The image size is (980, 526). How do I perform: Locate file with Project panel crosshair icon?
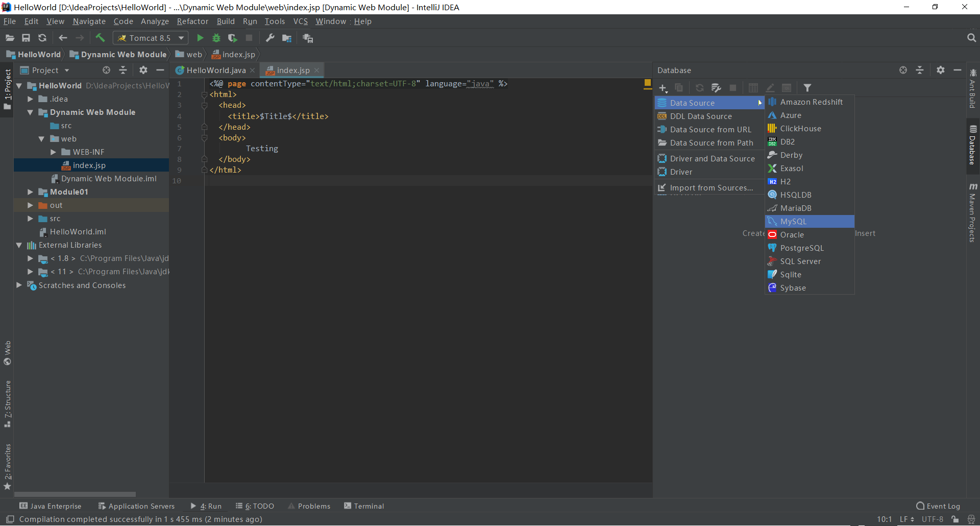(x=106, y=70)
